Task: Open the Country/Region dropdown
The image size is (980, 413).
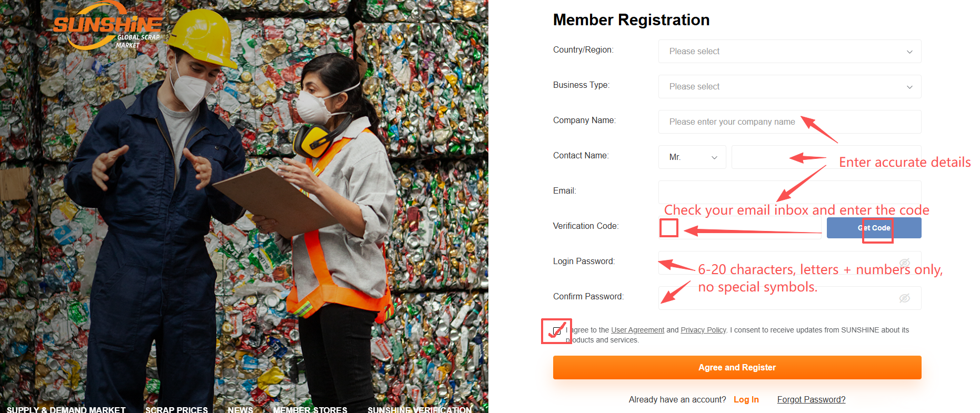Action: 789,52
